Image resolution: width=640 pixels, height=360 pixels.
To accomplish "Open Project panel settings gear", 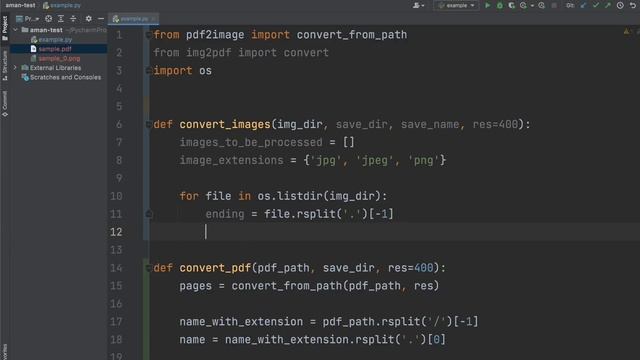I will click(x=89, y=19).
